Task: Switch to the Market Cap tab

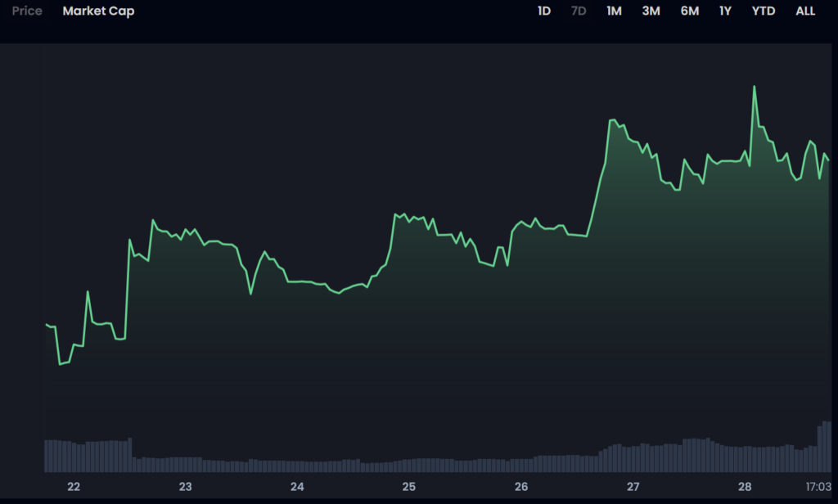Action: pos(98,11)
